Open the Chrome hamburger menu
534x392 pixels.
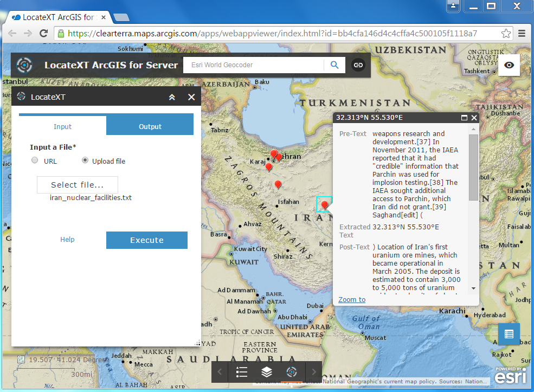pyautogui.click(x=522, y=34)
